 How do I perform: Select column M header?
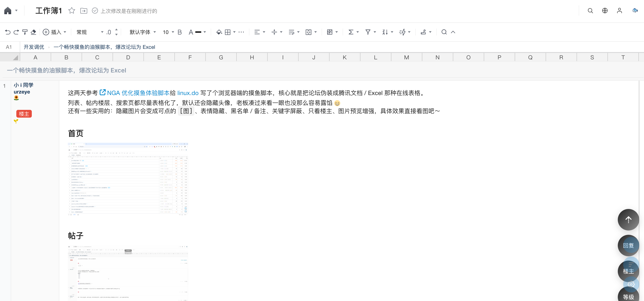point(406,57)
